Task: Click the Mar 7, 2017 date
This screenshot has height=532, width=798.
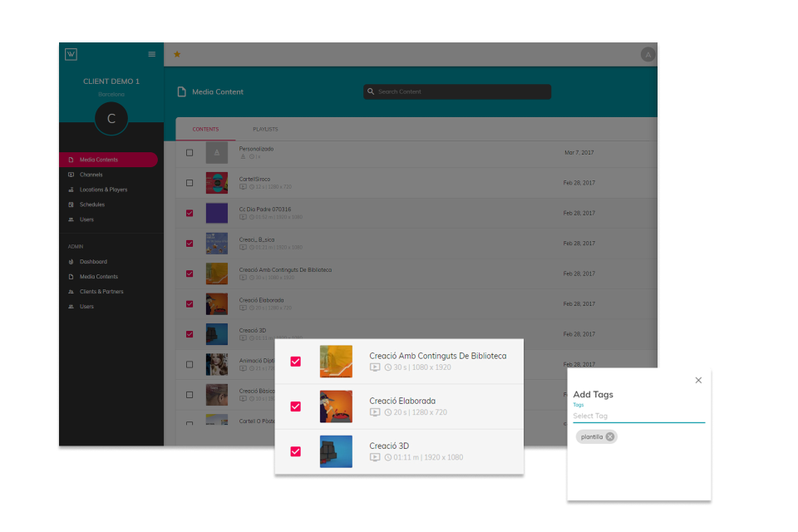Action: click(x=579, y=153)
